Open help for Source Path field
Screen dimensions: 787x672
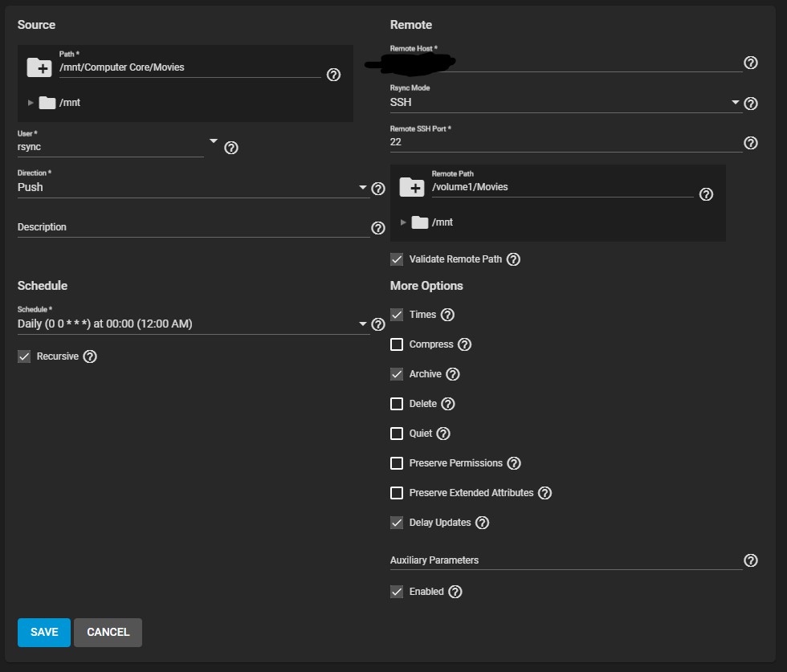[x=334, y=75]
